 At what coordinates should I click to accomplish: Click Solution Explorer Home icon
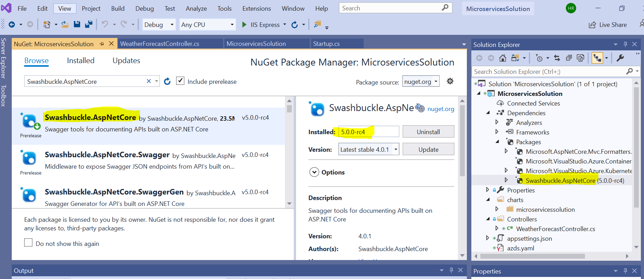(x=503, y=58)
